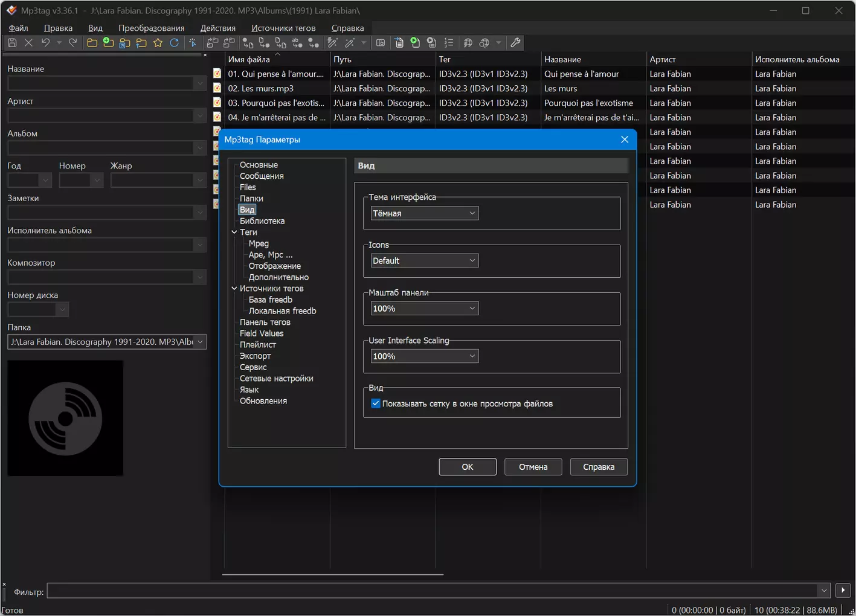Add a directory via green-plus folder icon
The height and width of the screenshot is (616, 856).
[x=108, y=43]
